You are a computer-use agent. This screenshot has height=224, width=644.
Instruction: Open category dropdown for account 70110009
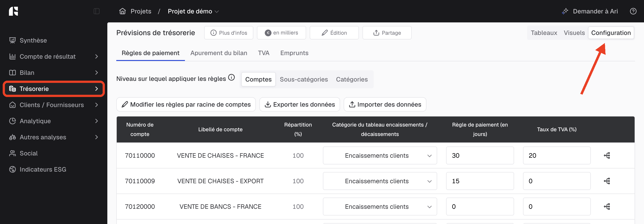(x=380, y=181)
